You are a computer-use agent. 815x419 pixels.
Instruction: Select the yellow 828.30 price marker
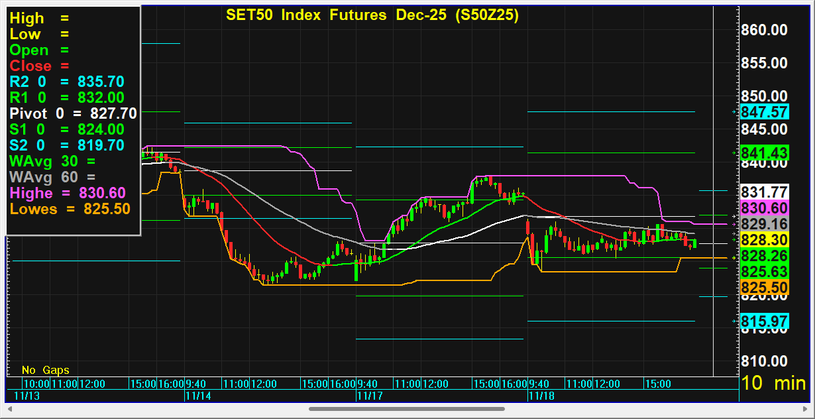[x=765, y=241]
